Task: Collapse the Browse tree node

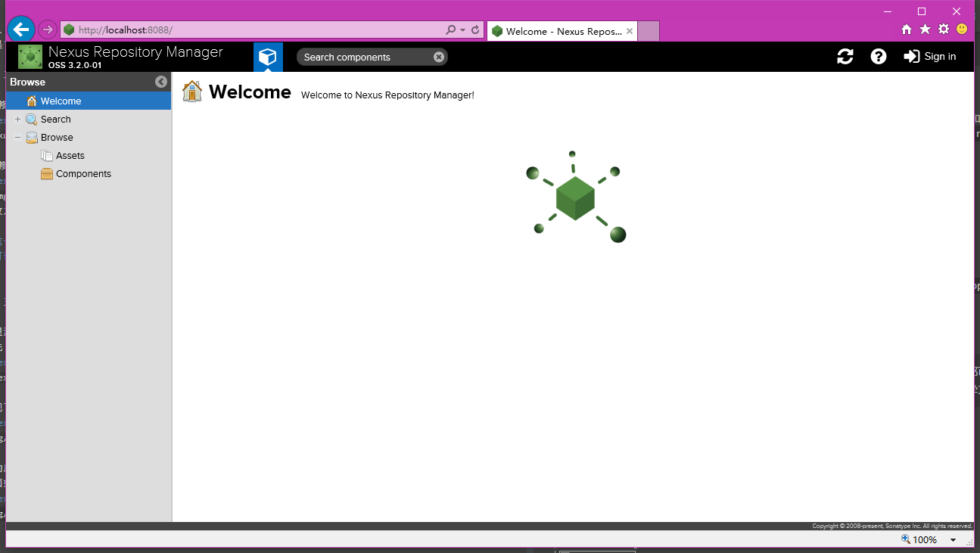Action: [18, 138]
